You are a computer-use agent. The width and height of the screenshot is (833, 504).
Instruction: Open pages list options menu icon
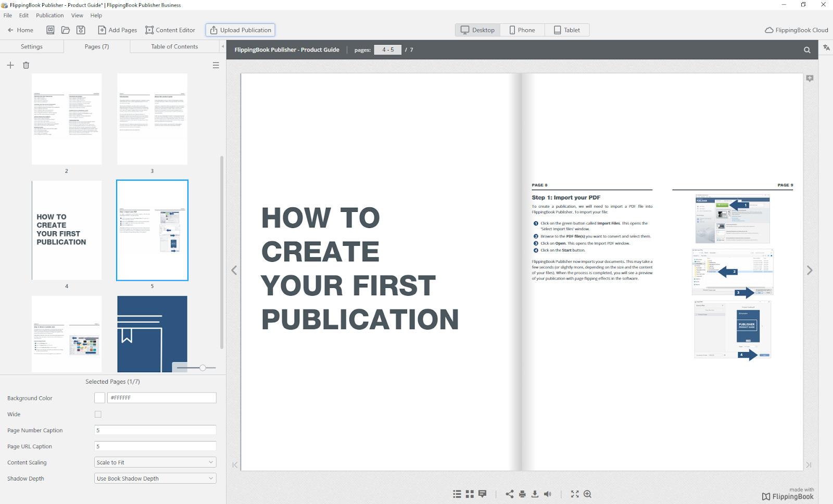pyautogui.click(x=216, y=65)
